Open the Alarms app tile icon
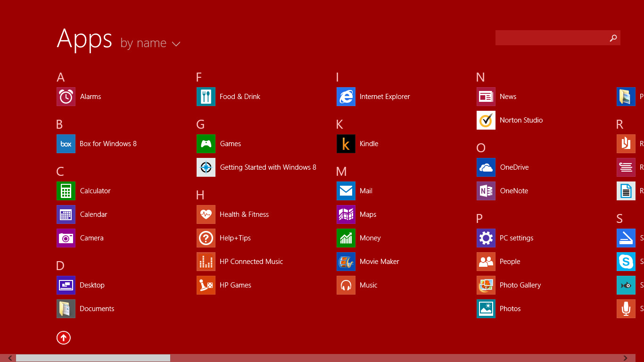The width and height of the screenshot is (644, 362). pos(66,97)
